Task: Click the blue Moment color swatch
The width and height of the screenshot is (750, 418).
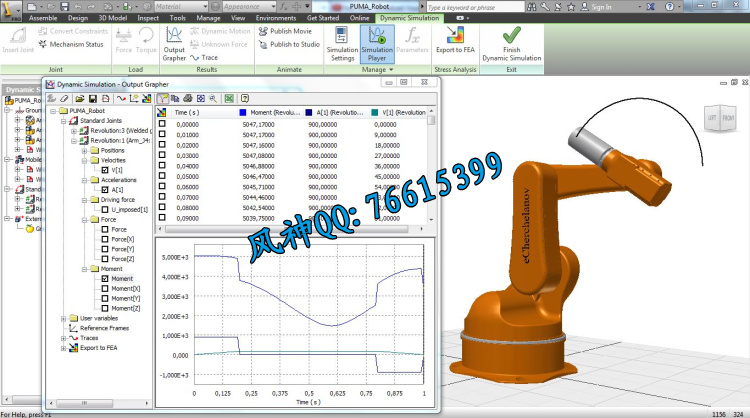Action: [243, 112]
